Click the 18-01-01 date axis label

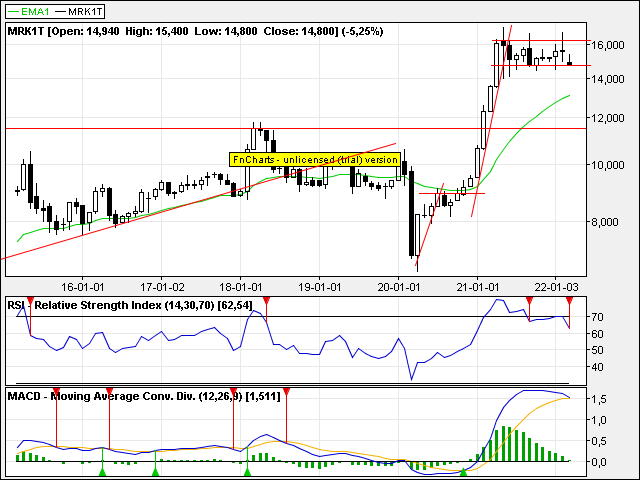[x=240, y=287]
